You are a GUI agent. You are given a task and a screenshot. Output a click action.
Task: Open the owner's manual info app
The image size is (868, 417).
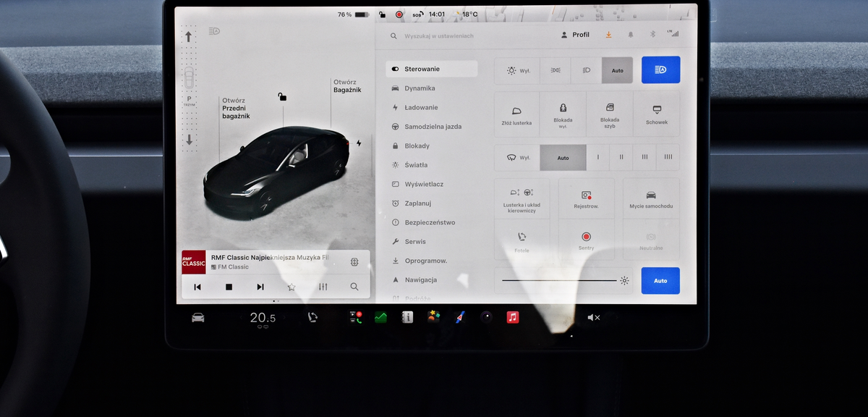point(407,317)
